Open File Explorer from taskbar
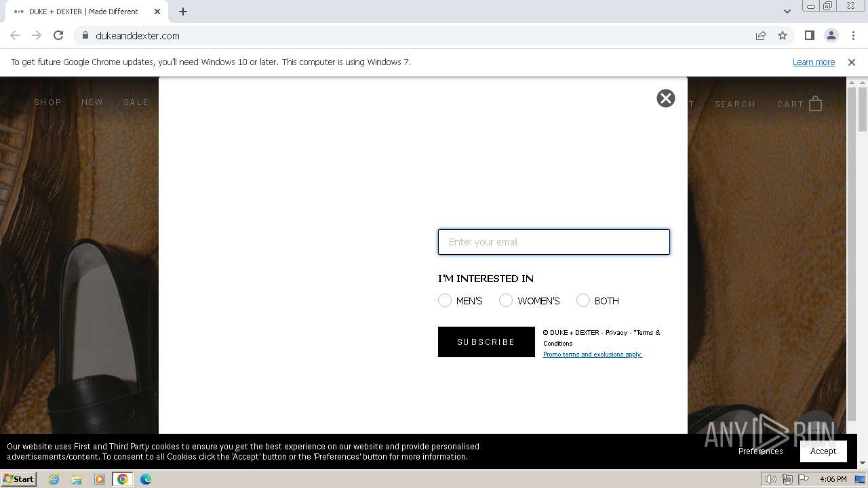 point(77,479)
